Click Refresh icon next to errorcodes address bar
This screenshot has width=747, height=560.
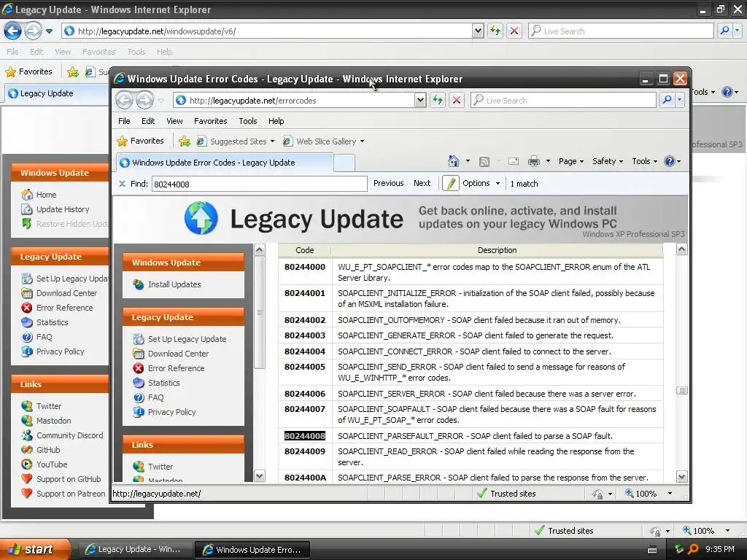(x=438, y=100)
